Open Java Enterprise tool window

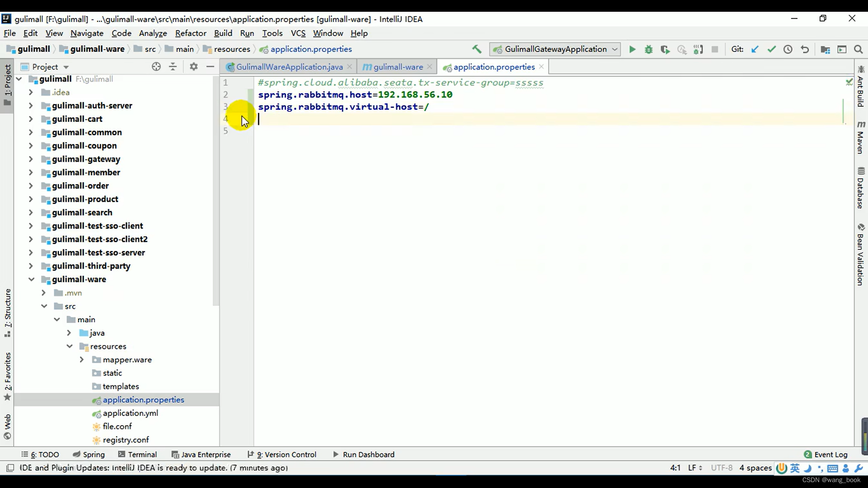pos(201,455)
